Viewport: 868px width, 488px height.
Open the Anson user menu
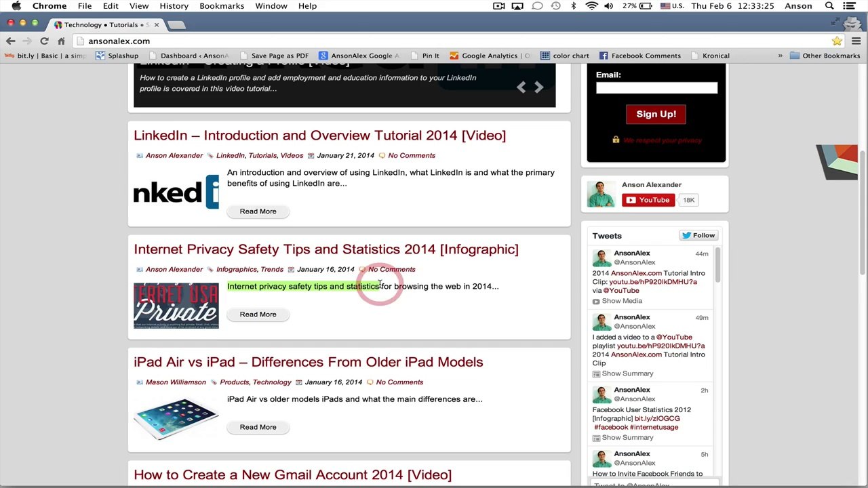tap(798, 6)
